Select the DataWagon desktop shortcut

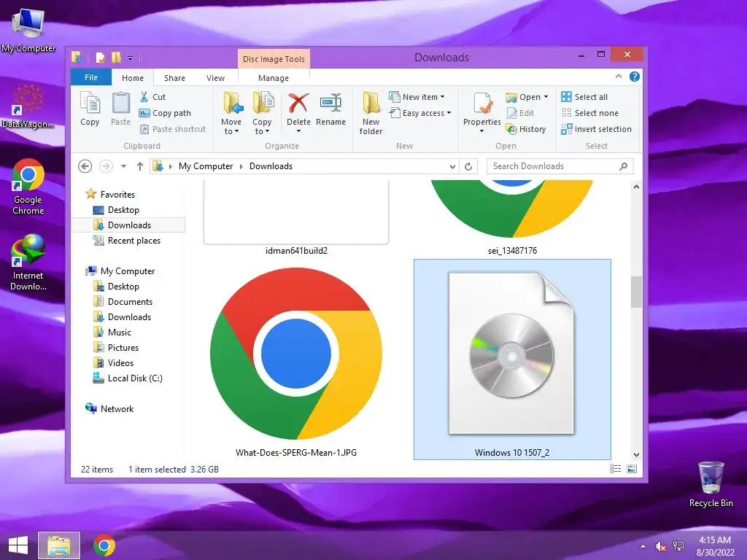(28, 106)
